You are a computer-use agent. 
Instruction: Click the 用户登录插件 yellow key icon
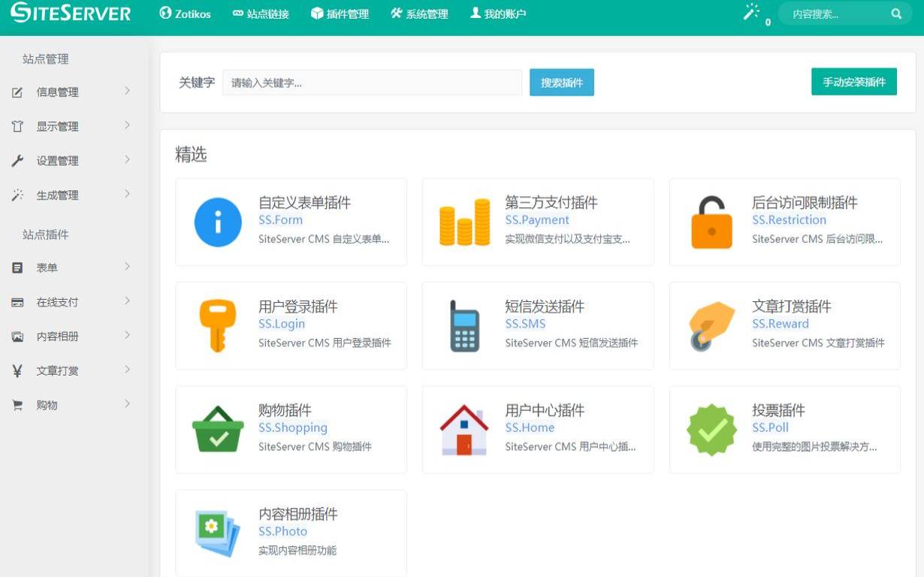[x=217, y=325]
